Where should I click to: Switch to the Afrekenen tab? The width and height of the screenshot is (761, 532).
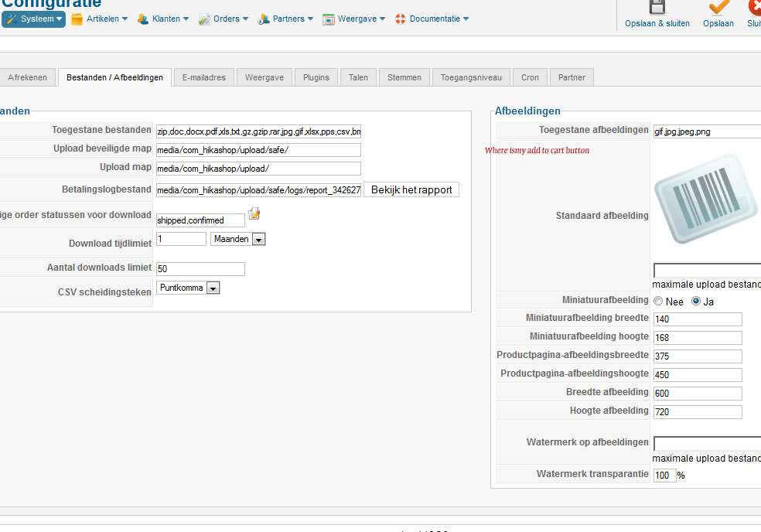tap(27, 77)
